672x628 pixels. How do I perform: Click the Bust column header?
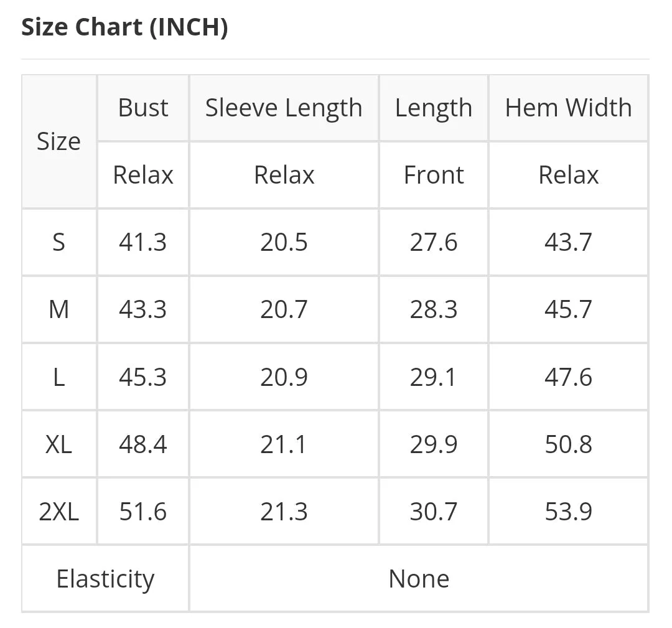coord(142,108)
